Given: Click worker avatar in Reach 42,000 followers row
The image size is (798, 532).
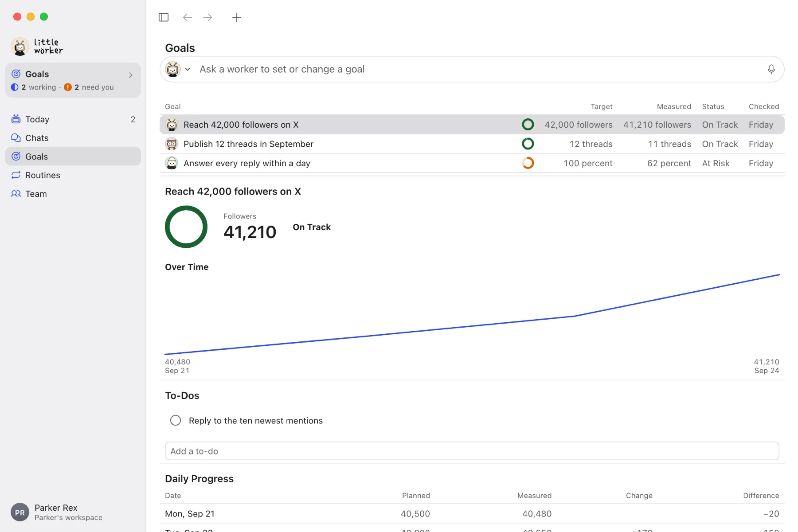Looking at the screenshot, I should point(172,125).
